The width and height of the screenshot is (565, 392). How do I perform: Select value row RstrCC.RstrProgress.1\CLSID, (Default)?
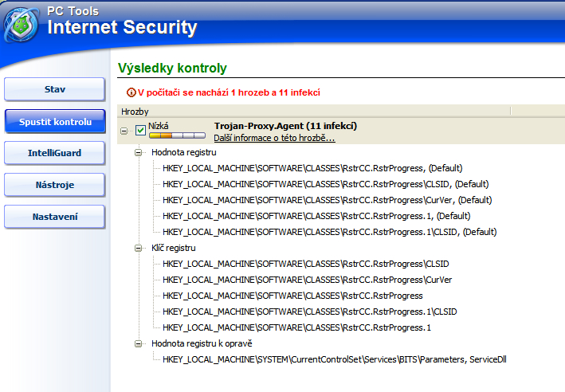(329, 232)
